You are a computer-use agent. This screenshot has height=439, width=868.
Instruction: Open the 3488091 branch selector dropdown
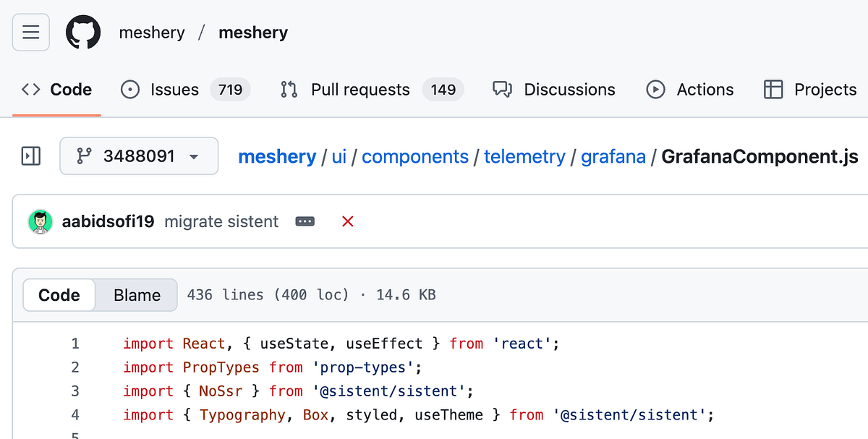139,156
